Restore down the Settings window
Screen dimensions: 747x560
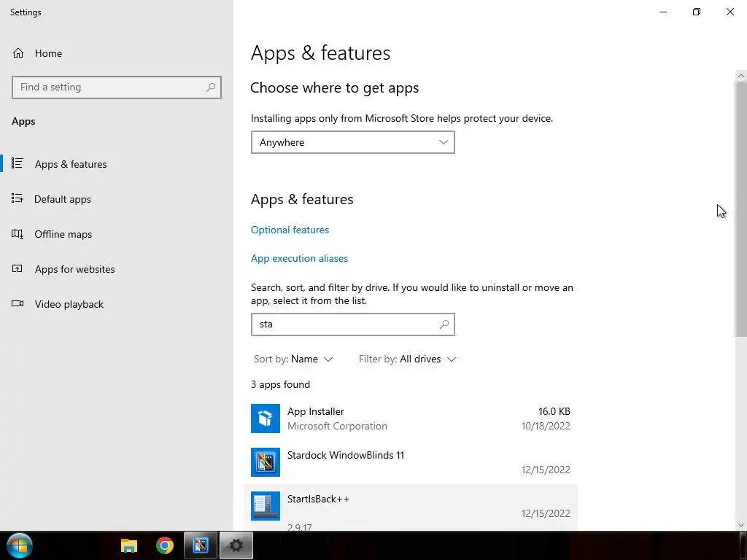coord(697,12)
